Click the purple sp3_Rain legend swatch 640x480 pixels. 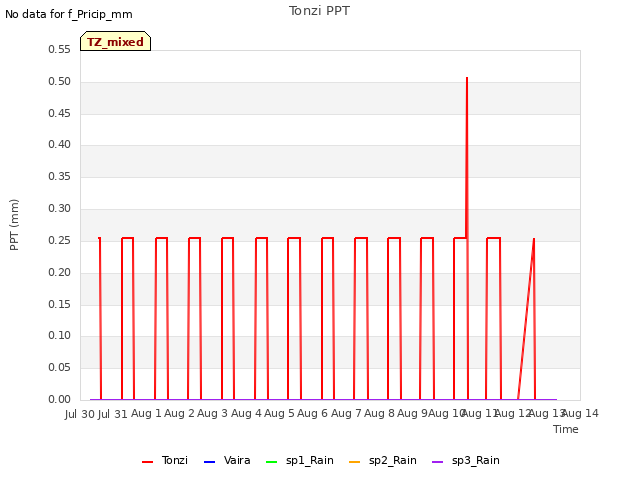437,462
